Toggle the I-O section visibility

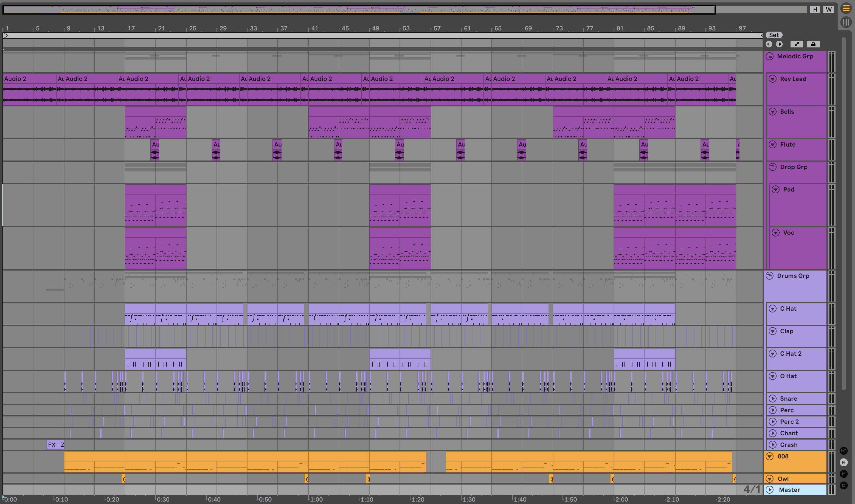coord(844,451)
